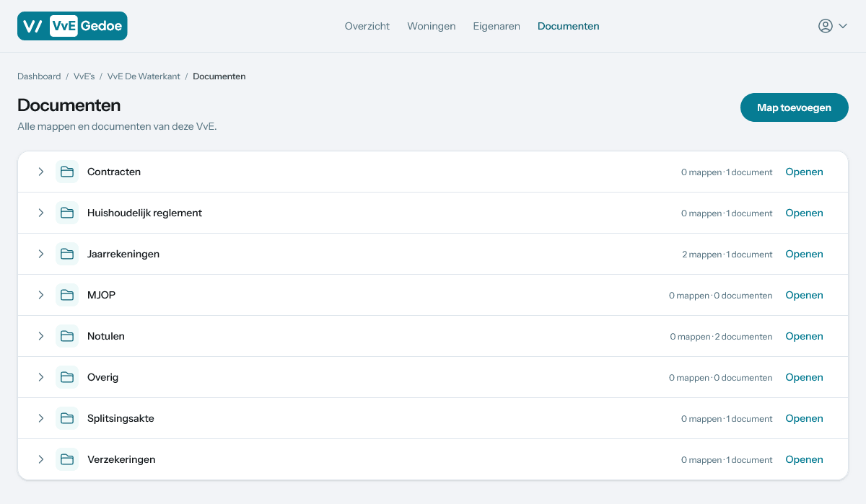This screenshot has width=866, height=504.
Task: Click the Jaarrekeningen folder icon
Action: [x=67, y=254]
